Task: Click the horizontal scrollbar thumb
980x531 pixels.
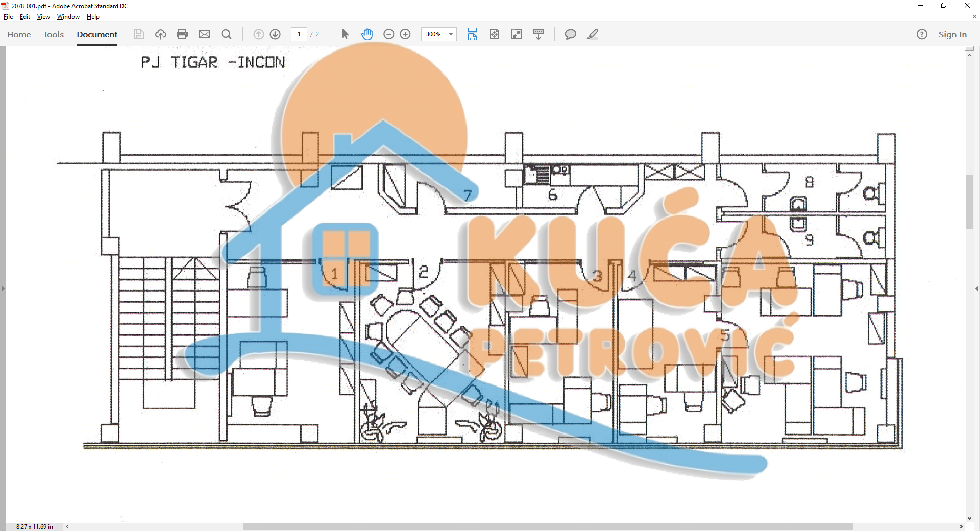Action: point(548,526)
